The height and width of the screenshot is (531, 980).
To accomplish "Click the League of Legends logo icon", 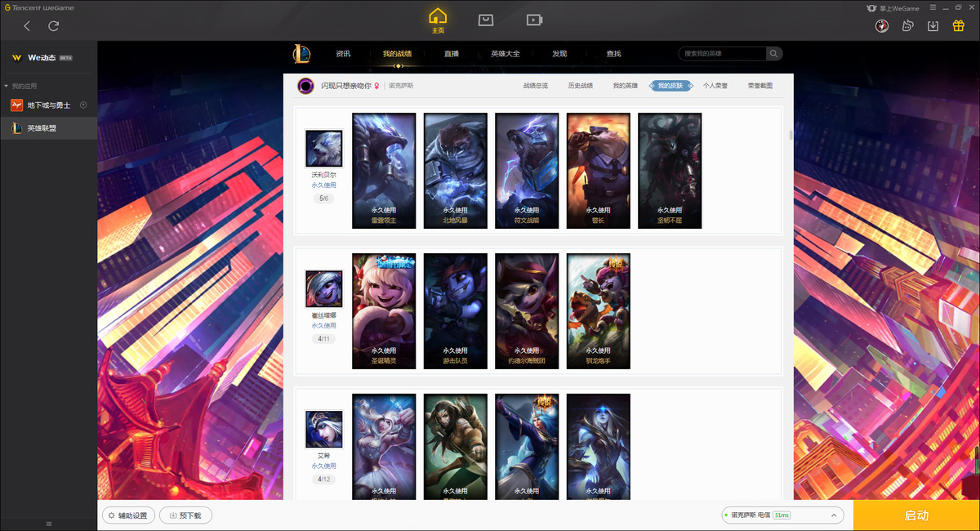I will pyautogui.click(x=302, y=54).
